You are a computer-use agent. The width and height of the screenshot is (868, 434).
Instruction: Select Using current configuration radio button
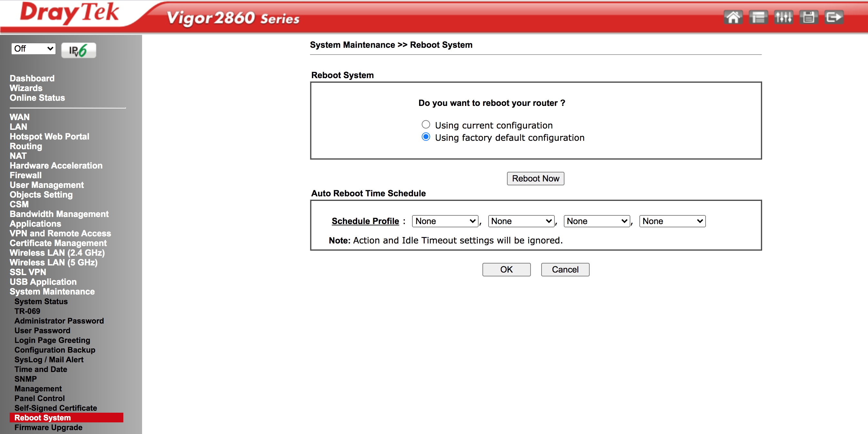(426, 125)
